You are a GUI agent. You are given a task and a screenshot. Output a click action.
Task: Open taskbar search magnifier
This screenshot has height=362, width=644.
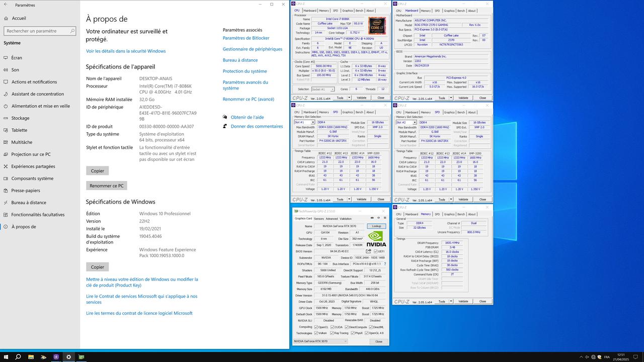(18, 357)
